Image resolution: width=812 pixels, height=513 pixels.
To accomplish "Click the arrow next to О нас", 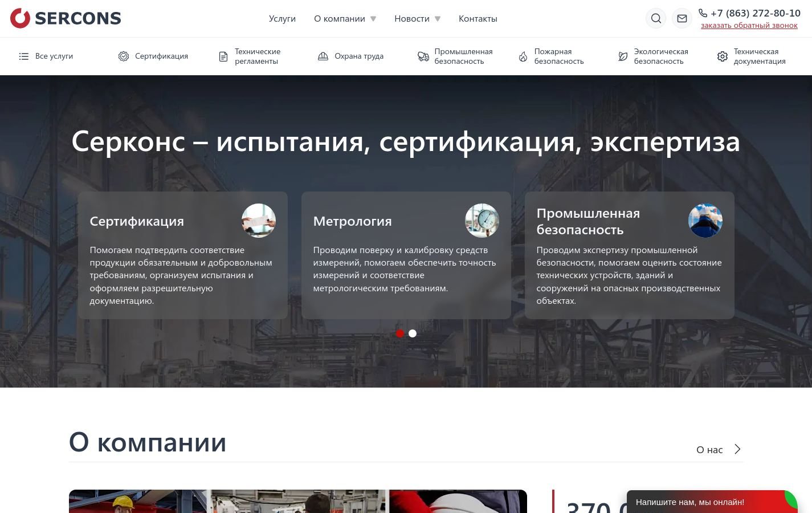I will [x=737, y=449].
